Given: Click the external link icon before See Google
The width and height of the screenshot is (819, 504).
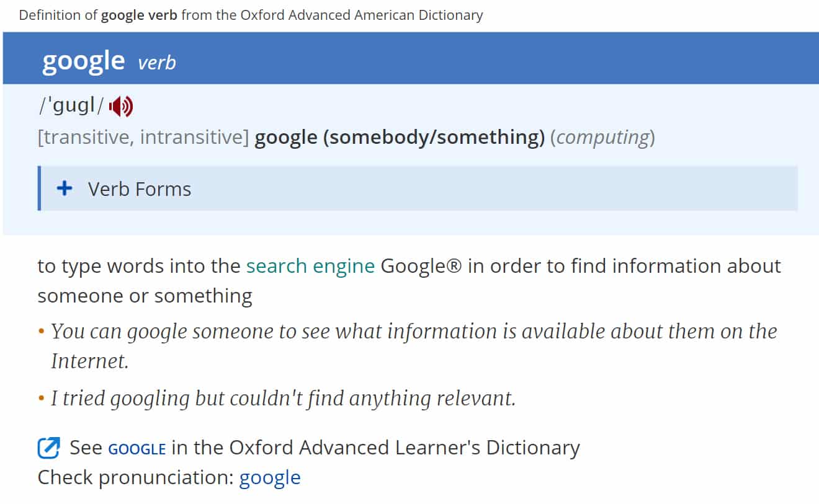Looking at the screenshot, I should pyautogui.click(x=49, y=448).
